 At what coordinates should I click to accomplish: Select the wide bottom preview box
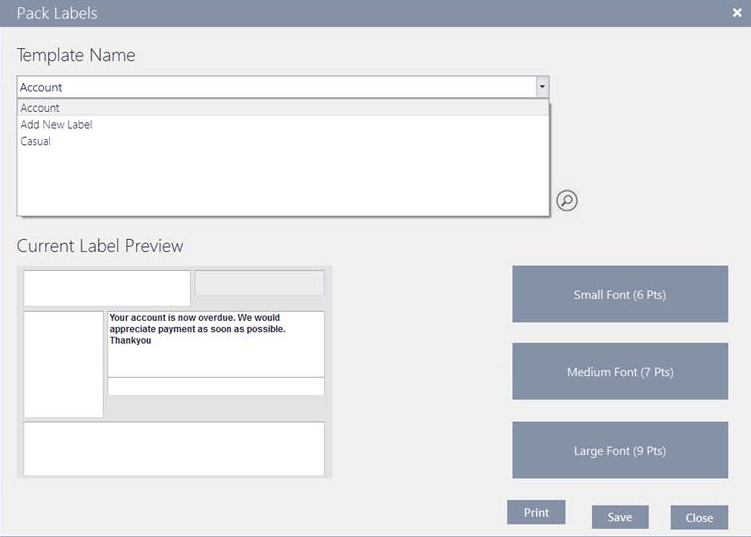pyautogui.click(x=174, y=449)
